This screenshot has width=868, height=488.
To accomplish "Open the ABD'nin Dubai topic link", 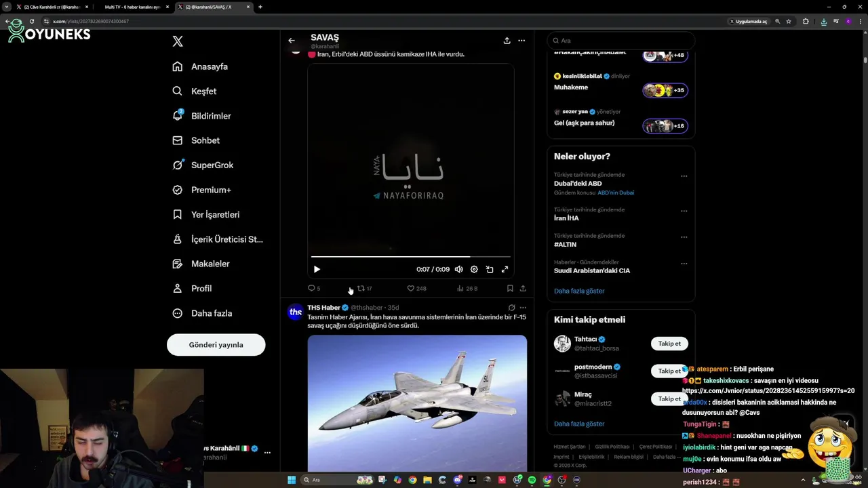I will tap(616, 192).
